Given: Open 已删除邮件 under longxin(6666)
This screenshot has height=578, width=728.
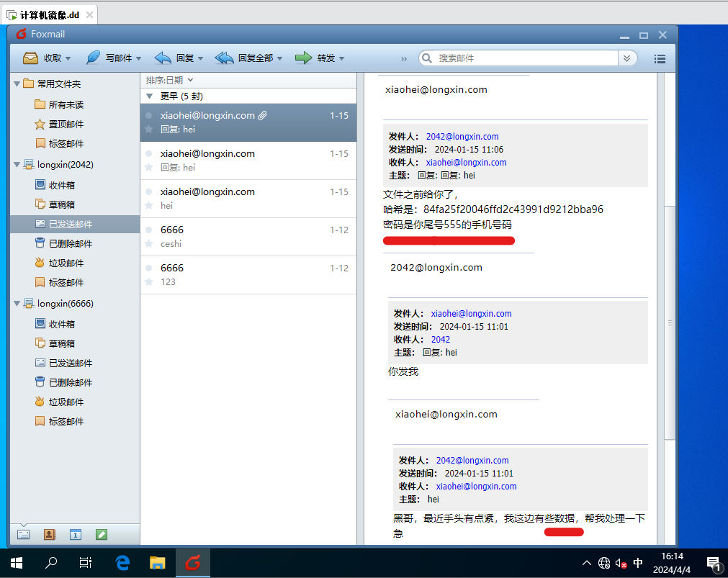Looking at the screenshot, I should [71, 382].
